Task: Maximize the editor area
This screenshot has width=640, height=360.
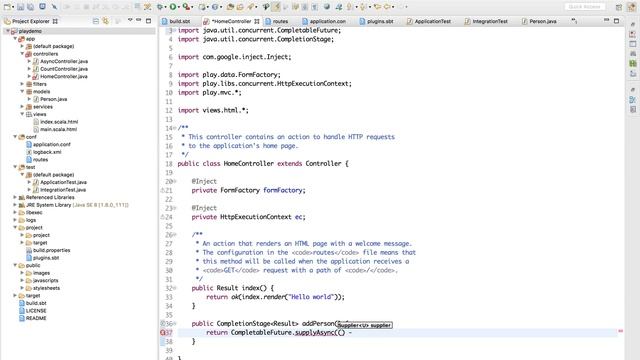Action: (x=616, y=20)
